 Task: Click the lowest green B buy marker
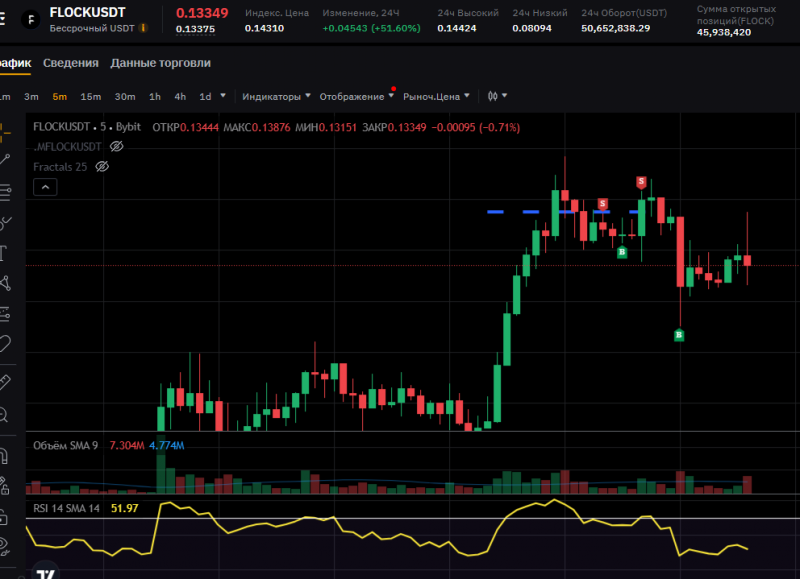coord(679,335)
